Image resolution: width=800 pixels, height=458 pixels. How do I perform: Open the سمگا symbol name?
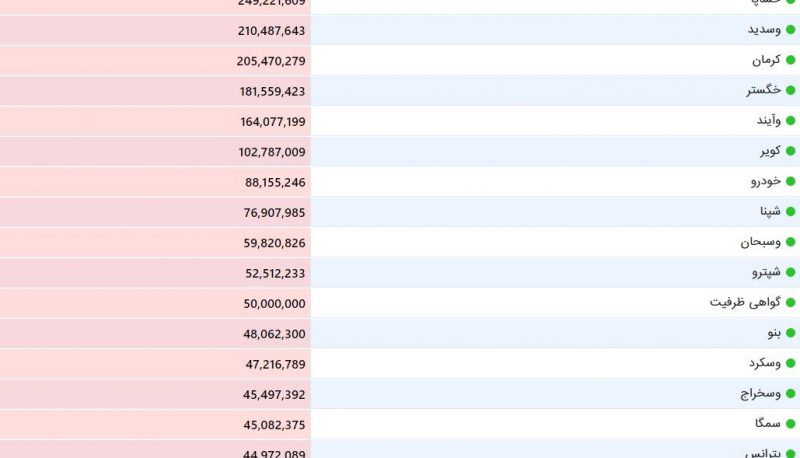point(768,423)
